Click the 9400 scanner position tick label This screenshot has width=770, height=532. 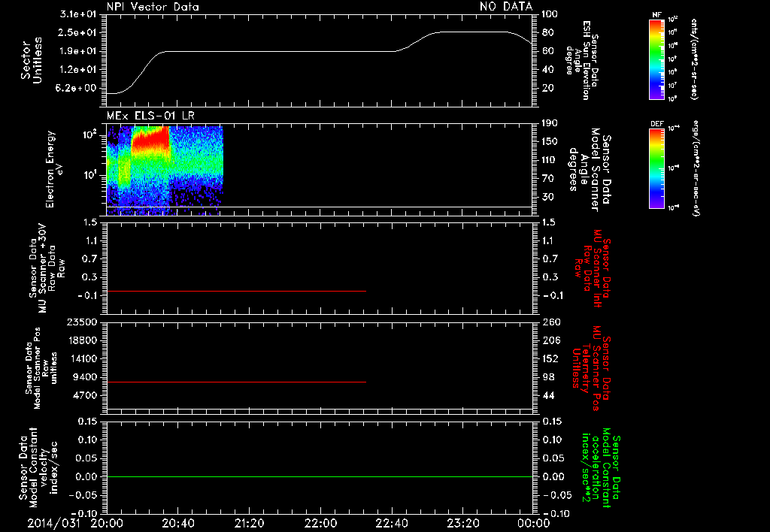[86, 377]
